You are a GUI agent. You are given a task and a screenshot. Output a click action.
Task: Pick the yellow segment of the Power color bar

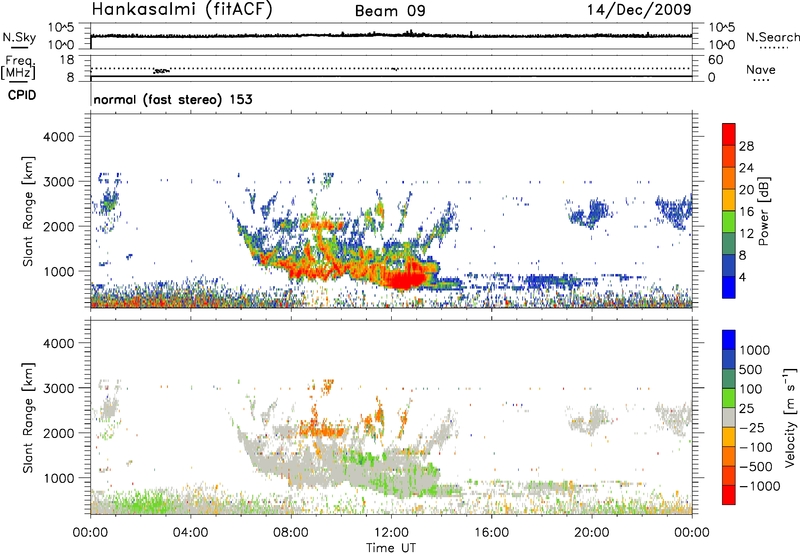tap(729, 199)
